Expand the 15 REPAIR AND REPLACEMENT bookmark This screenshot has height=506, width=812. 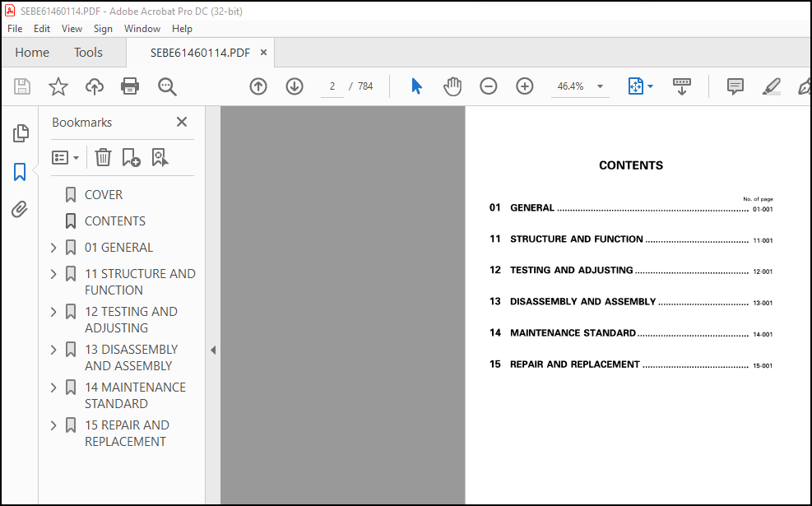click(x=53, y=425)
